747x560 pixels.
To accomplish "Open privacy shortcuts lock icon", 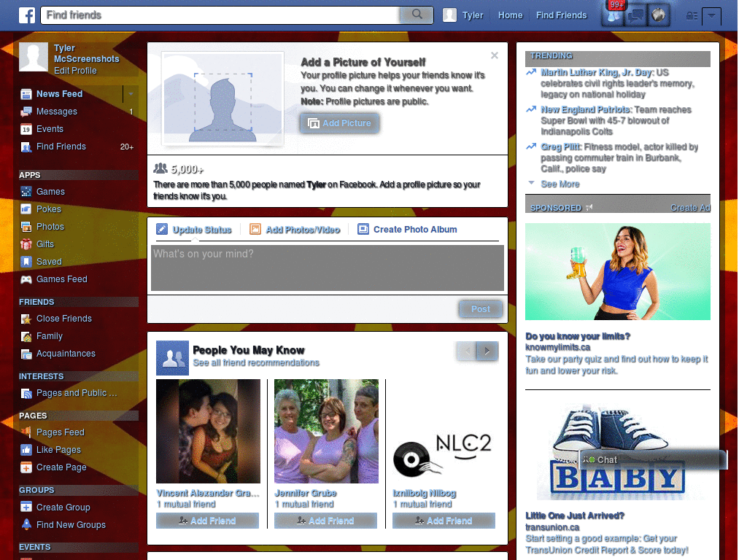I will click(692, 16).
